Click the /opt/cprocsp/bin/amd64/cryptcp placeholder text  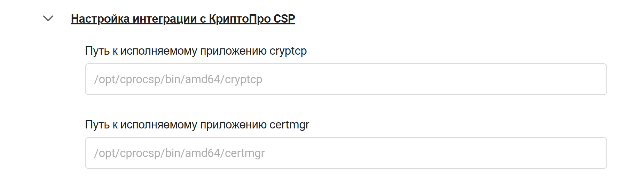point(178,80)
